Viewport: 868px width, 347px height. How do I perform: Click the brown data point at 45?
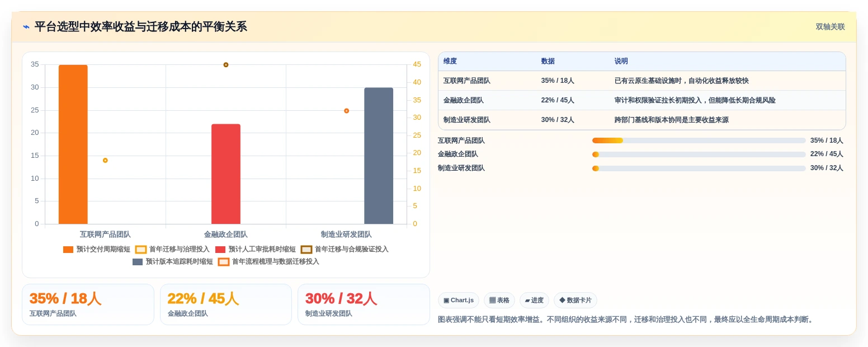click(x=226, y=65)
